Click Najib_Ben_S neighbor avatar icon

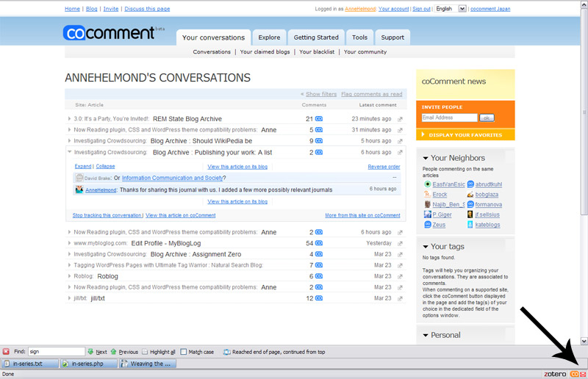428,204
